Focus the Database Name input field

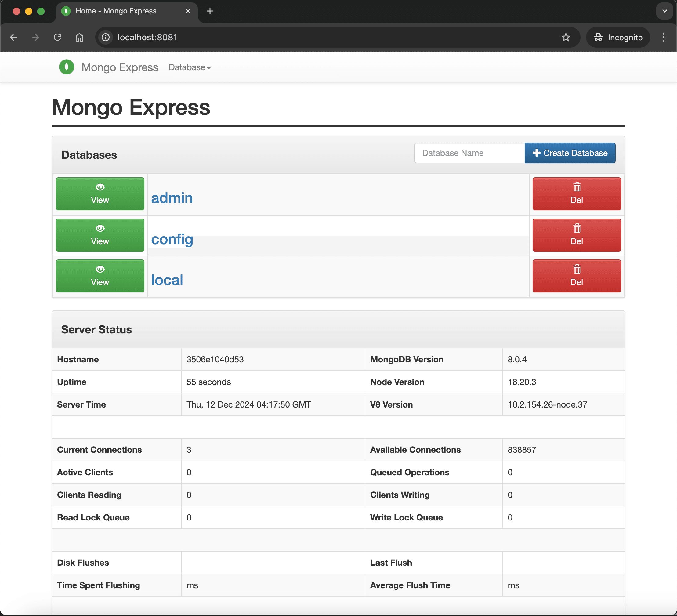(469, 153)
